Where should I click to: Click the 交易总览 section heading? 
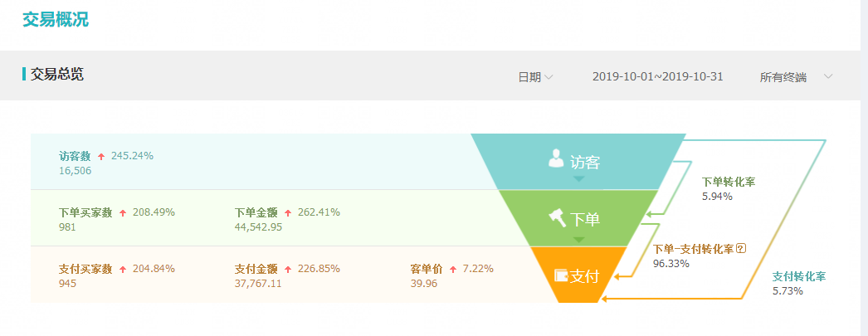(57, 75)
